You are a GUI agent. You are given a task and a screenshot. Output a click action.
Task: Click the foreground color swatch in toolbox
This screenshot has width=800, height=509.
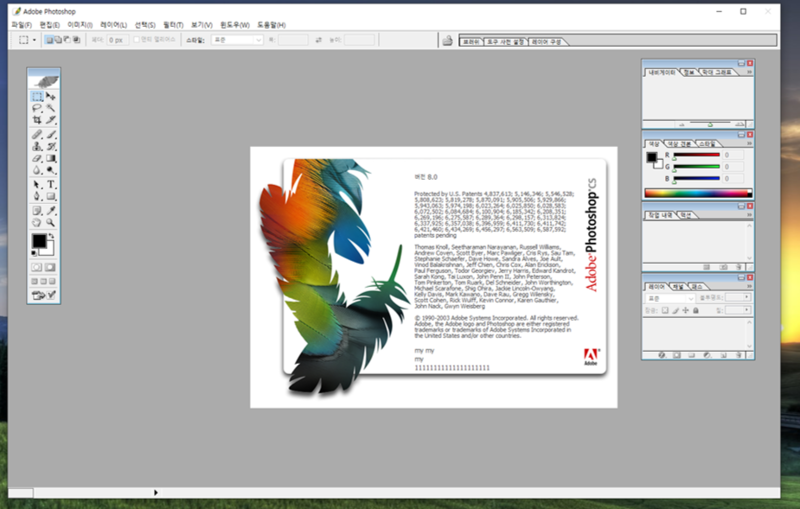tap(39, 241)
